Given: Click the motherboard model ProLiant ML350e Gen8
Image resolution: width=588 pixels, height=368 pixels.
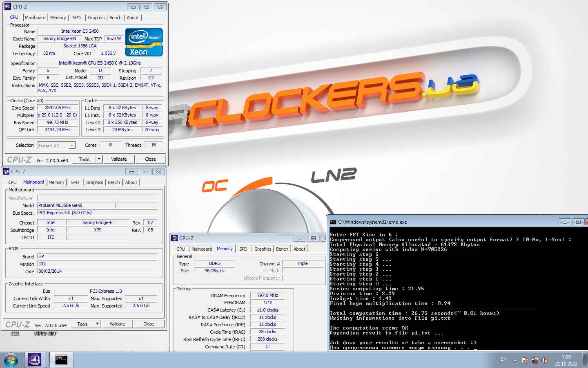Looking at the screenshot, I should click(76, 205).
